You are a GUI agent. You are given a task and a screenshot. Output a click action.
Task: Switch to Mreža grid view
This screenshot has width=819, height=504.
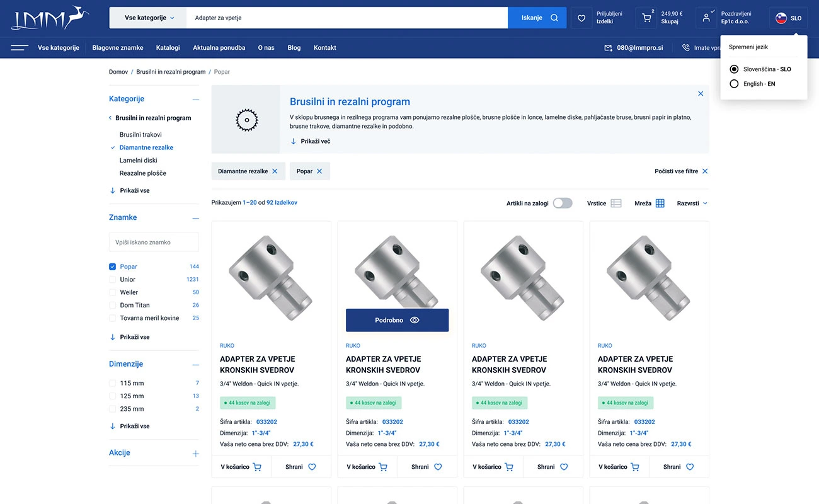click(x=659, y=203)
